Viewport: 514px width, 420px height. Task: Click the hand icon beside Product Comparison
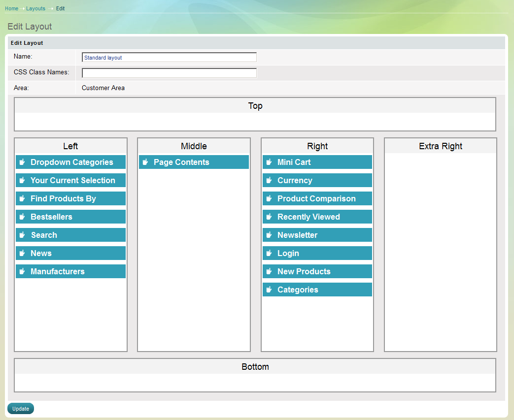coord(269,198)
